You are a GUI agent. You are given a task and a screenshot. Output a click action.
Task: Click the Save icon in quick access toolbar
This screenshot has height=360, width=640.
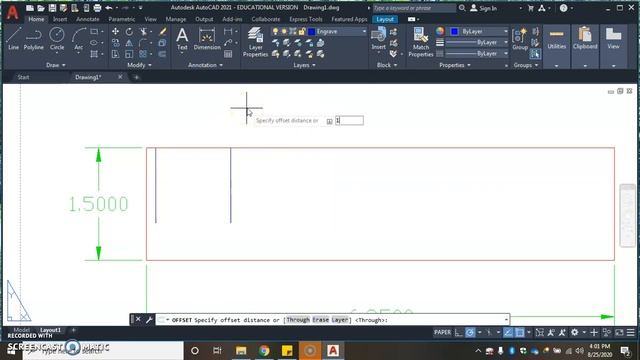click(x=52, y=8)
